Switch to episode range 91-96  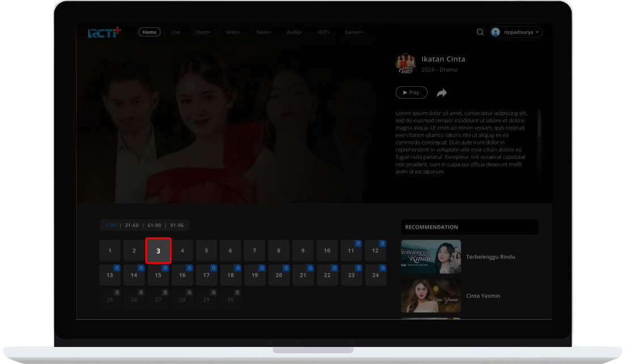176,225
